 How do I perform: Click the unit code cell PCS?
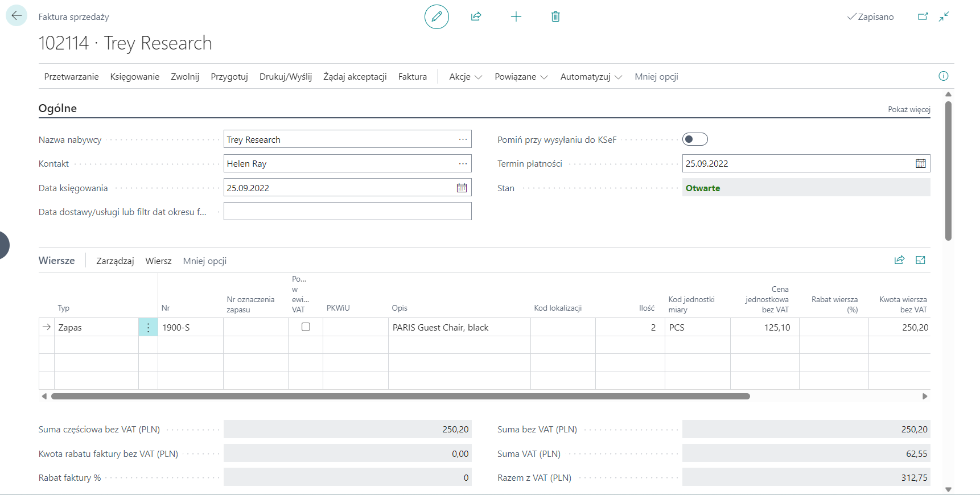pyautogui.click(x=697, y=327)
